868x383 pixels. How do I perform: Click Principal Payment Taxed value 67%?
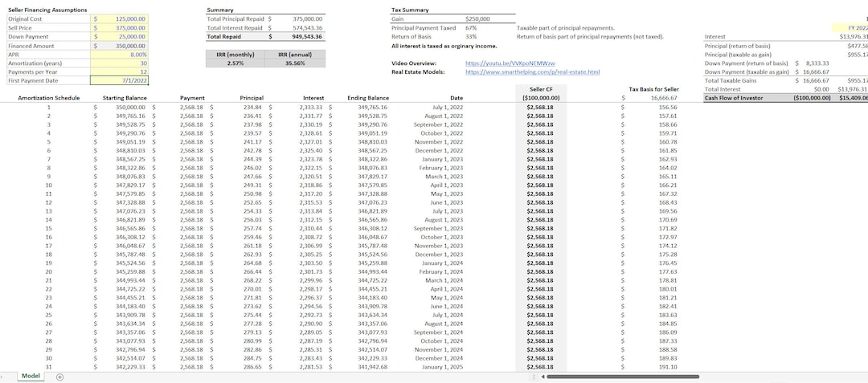[x=471, y=27]
